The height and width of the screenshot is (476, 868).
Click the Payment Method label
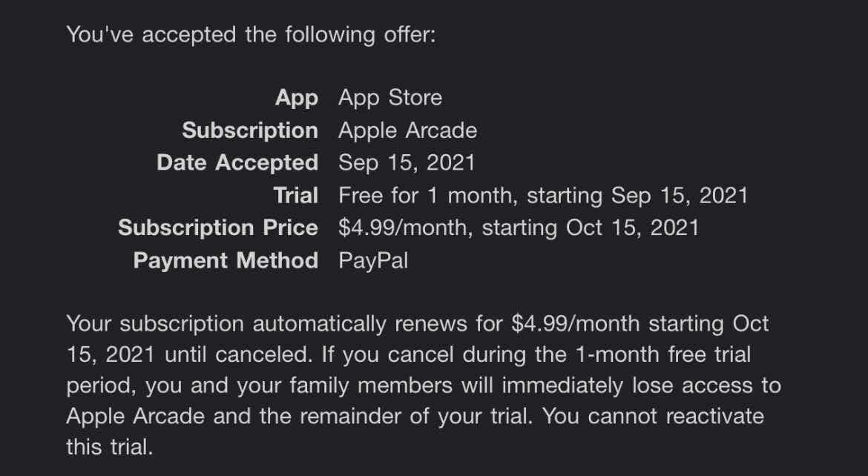[x=226, y=261]
